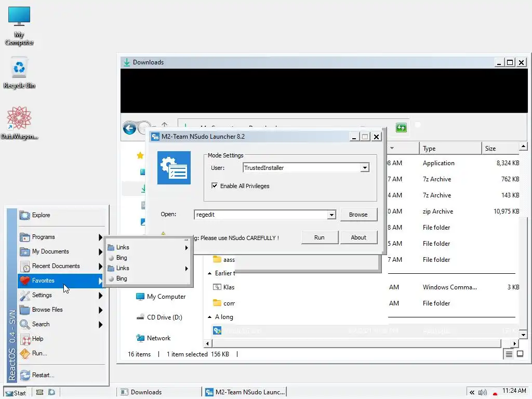Click the vertical scrollbar down arrow in file list
Image resolution: width=532 pixels, height=399 pixels.
click(523, 335)
